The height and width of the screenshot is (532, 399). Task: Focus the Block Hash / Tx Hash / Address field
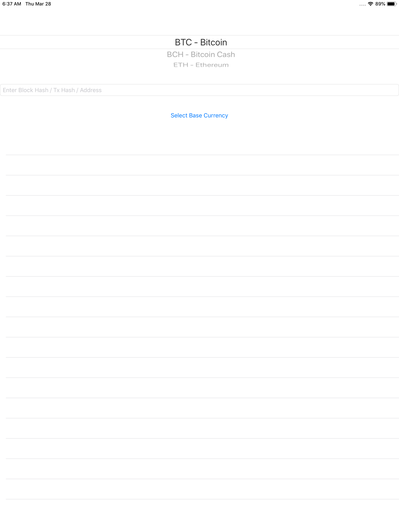[199, 90]
